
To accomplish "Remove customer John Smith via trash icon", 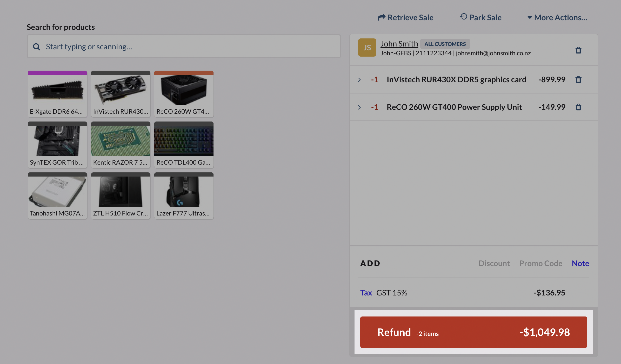I will (x=578, y=50).
